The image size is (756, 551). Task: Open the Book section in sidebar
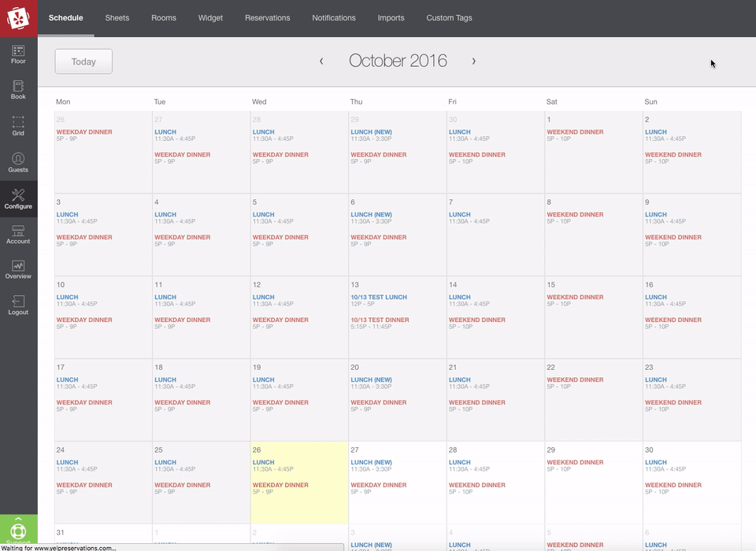(18, 91)
